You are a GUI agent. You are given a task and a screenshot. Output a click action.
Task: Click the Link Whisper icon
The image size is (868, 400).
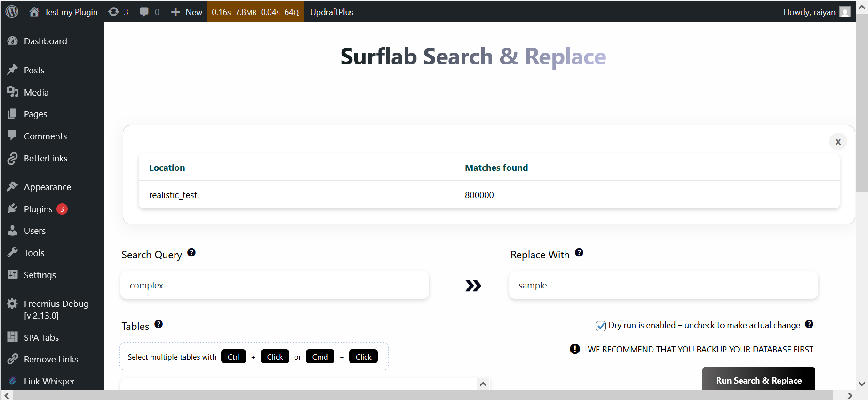click(x=13, y=381)
